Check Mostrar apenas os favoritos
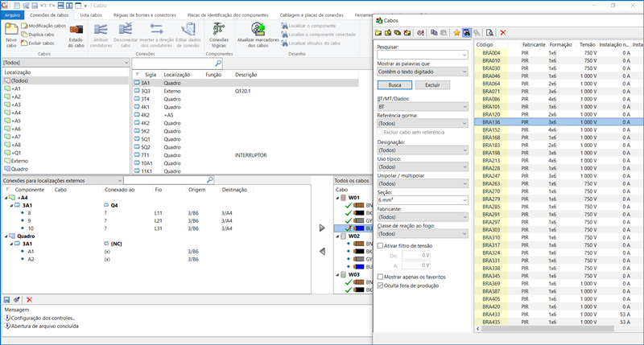The width and height of the screenshot is (644, 345). tap(381, 276)
